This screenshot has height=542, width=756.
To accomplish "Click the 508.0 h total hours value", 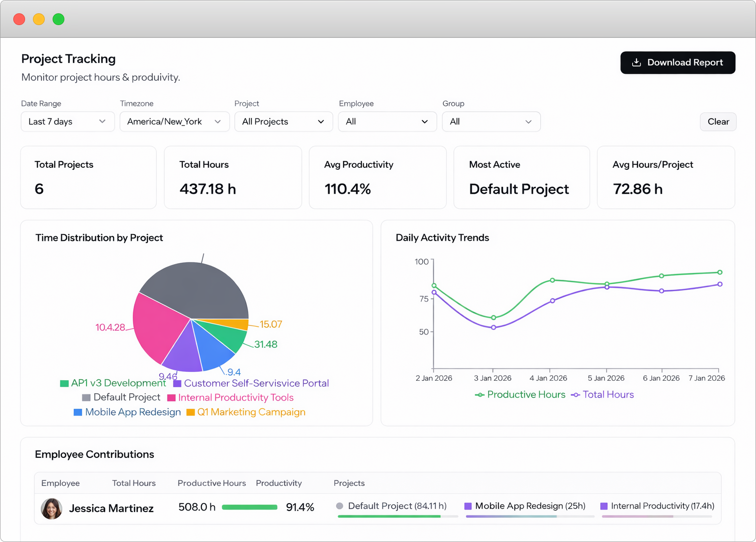I will [197, 507].
